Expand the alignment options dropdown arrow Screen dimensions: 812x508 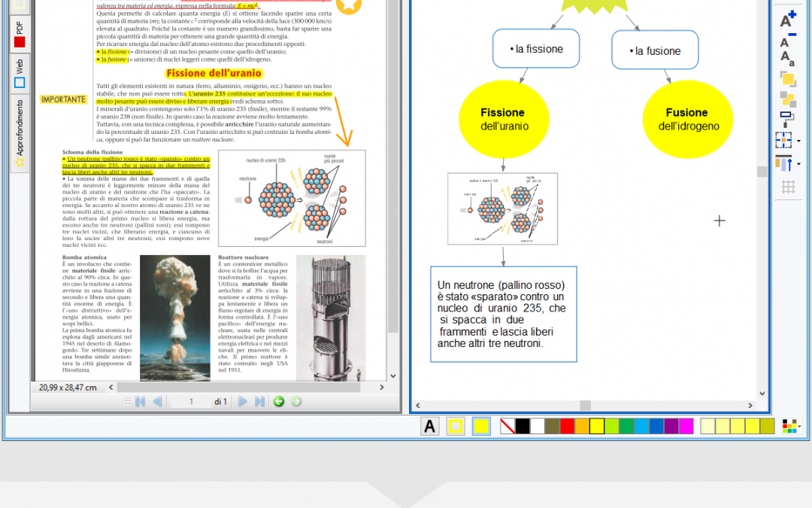coord(798,164)
